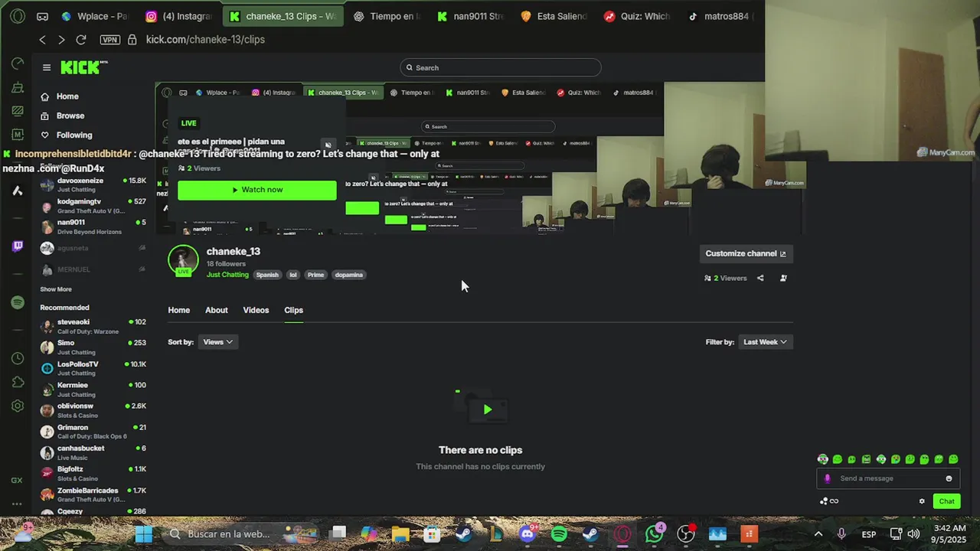Viewport: 980px width, 551px height.
Task: Open the nan9011 channel entry
Action: pos(93,227)
